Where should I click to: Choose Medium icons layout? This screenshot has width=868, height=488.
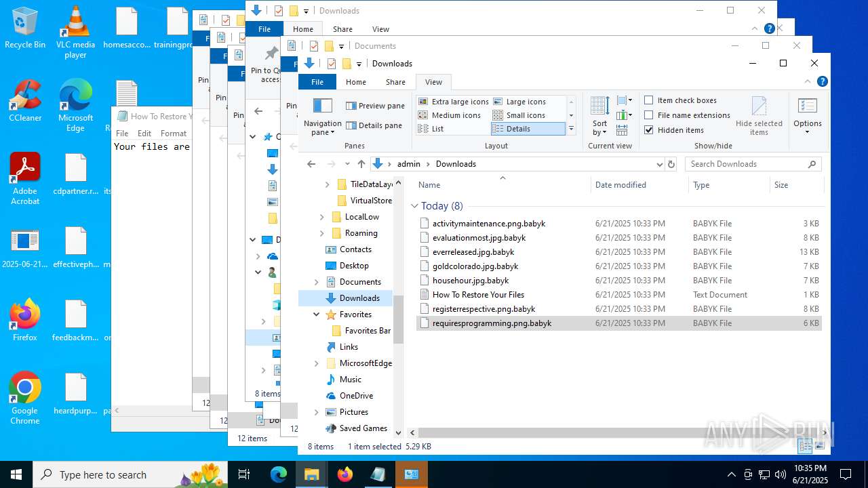(x=449, y=115)
